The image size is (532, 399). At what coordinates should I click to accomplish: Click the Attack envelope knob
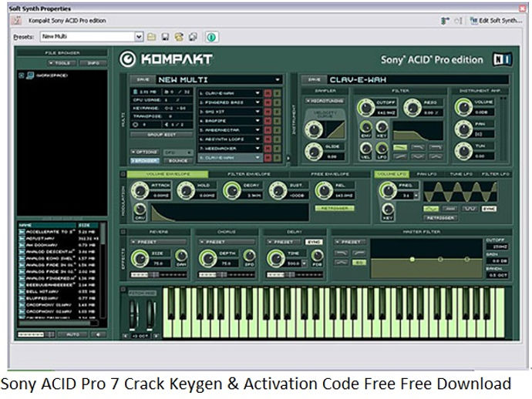(x=140, y=190)
